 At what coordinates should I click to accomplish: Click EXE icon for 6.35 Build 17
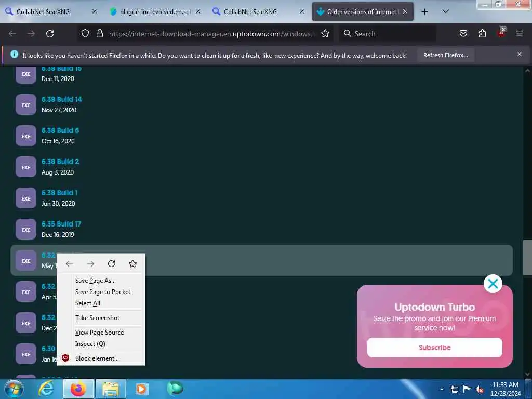26,230
